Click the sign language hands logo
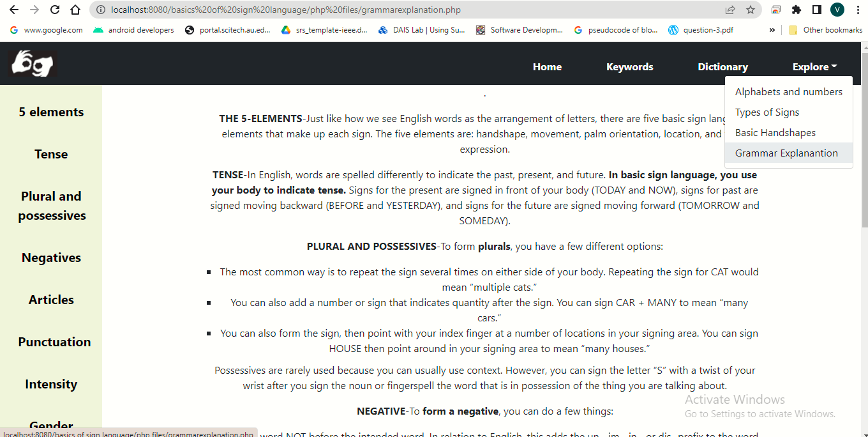Viewport: 868px width, 437px height. coord(32,64)
